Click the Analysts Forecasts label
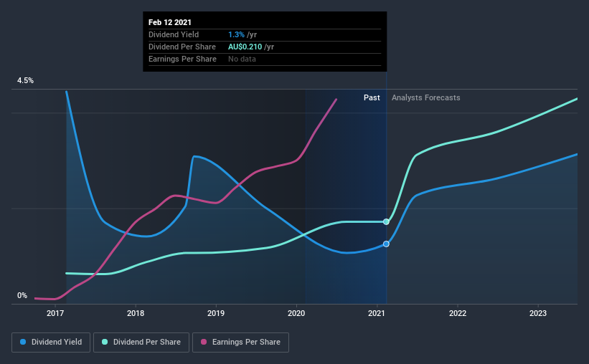Viewport: 589px width, 364px height. [426, 97]
